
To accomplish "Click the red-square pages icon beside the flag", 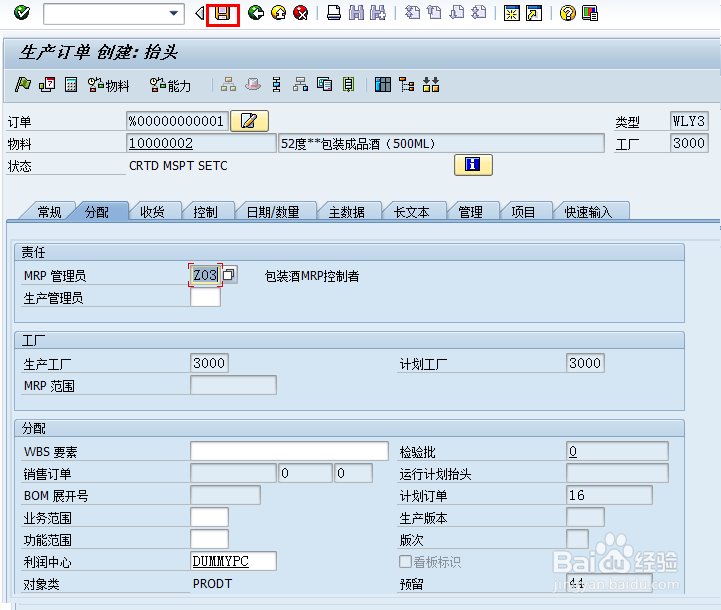I will 47,85.
